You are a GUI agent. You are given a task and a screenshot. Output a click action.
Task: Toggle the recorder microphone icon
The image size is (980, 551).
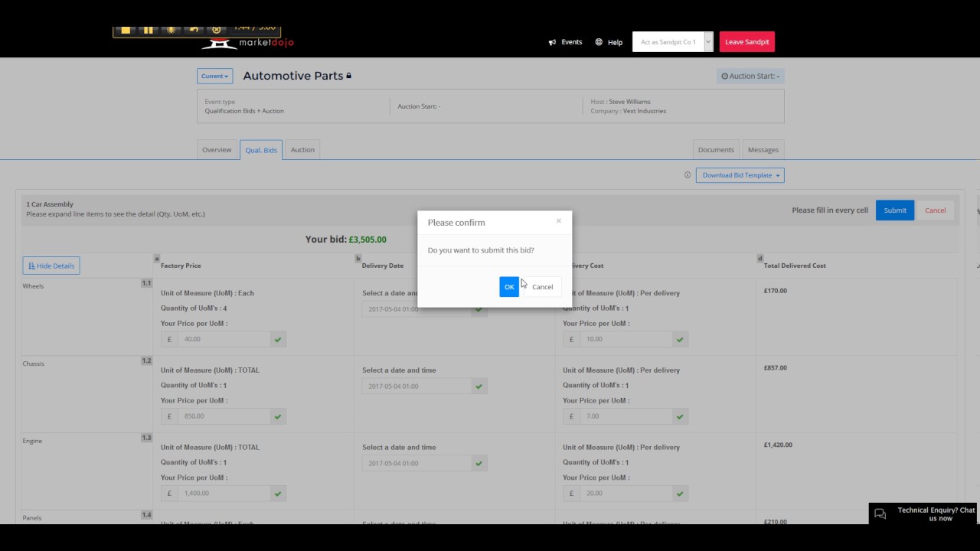coord(171,30)
